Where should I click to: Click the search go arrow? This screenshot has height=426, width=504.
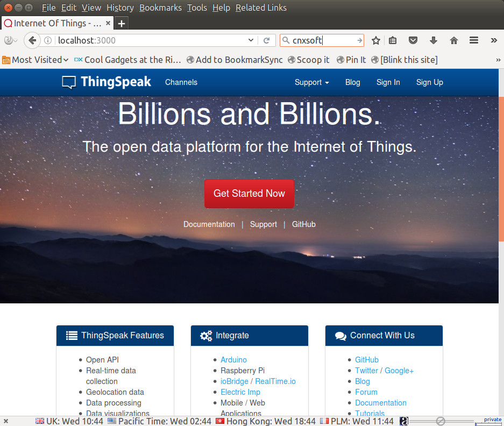(x=359, y=40)
